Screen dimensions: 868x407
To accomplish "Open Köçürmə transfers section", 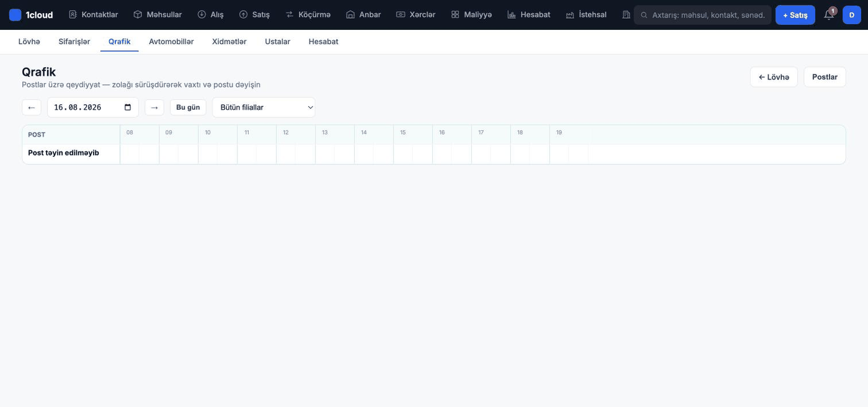I will tap(308, 14).
